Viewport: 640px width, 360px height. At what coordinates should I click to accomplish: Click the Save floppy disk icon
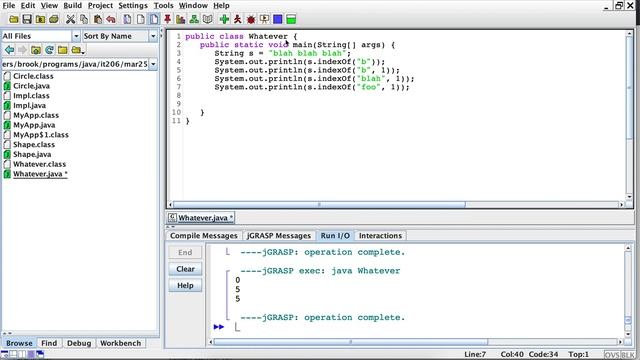[27, 19]
